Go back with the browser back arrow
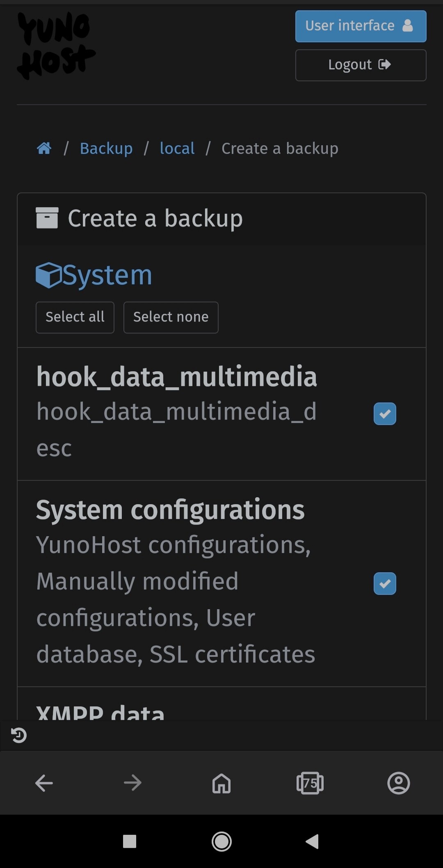Screen dimensions: 443x868 tap(44, 783)
